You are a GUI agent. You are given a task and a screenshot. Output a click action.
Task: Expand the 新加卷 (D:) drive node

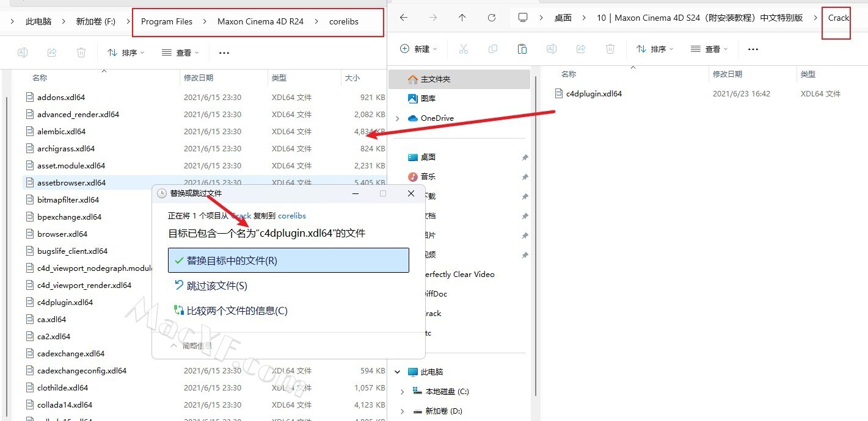(x=403, y=411)
